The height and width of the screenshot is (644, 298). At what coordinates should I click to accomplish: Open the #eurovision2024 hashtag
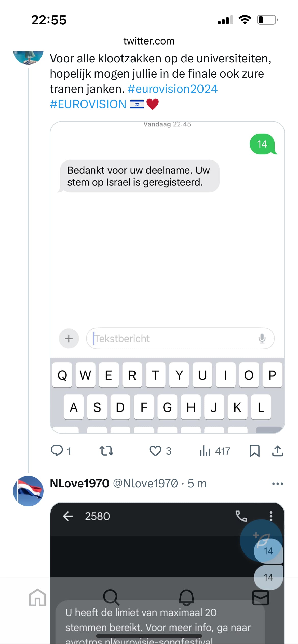(172, 89)
